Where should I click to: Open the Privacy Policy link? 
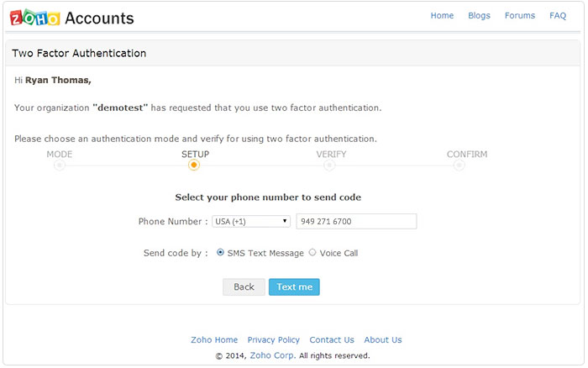coord(273,340)
